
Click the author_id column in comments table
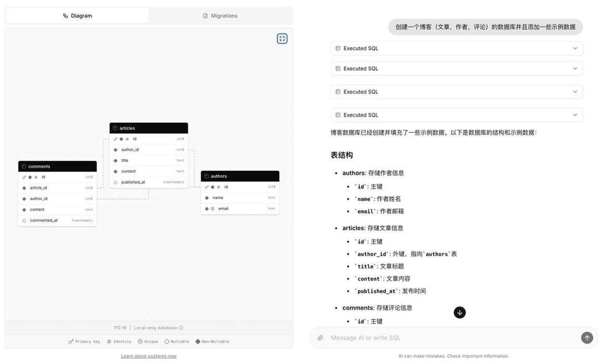tap(58, 199)
